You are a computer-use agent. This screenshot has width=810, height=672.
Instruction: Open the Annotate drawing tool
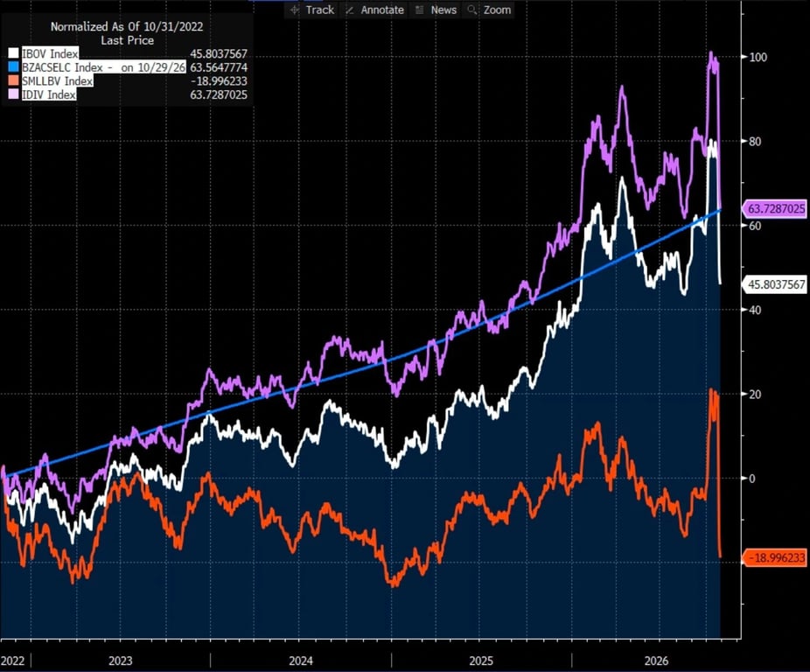tap(374, 10)
